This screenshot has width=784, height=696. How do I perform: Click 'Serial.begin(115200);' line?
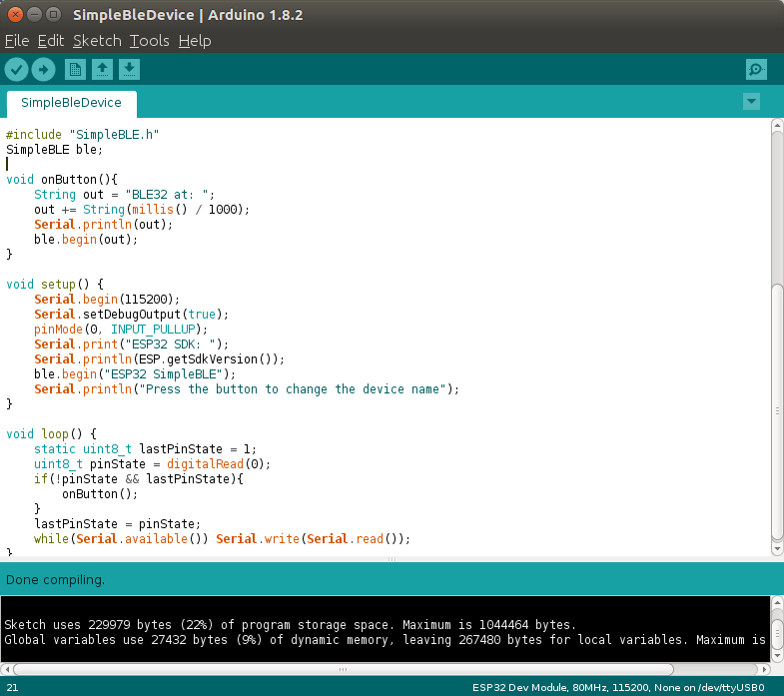point(107,300)
